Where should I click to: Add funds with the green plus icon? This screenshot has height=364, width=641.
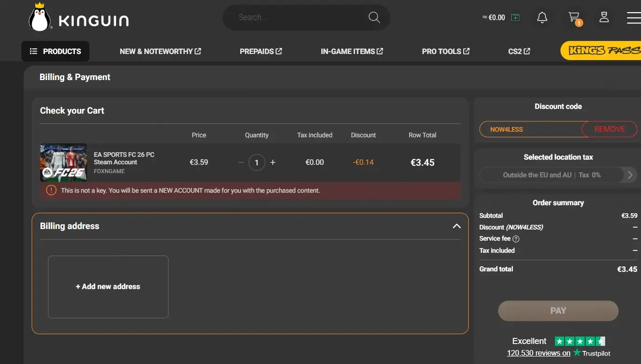click(x=515, y=18)
